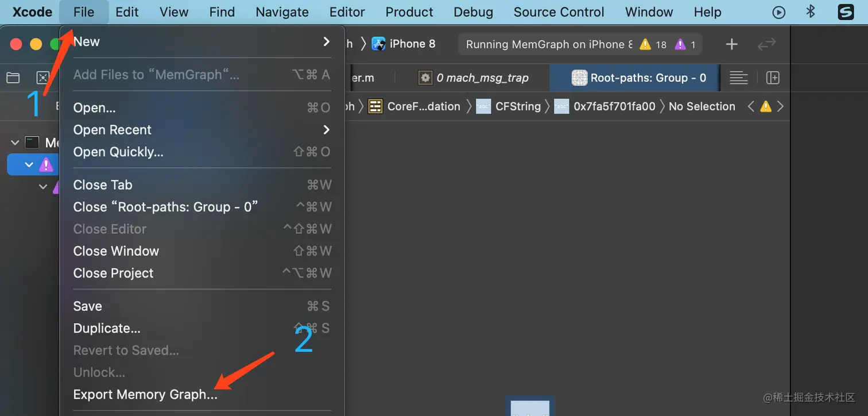Image resolution: width=868 pixels, height=416 pixels.
Task: Go to previous issue with left chevron
Action: point(751,106)
